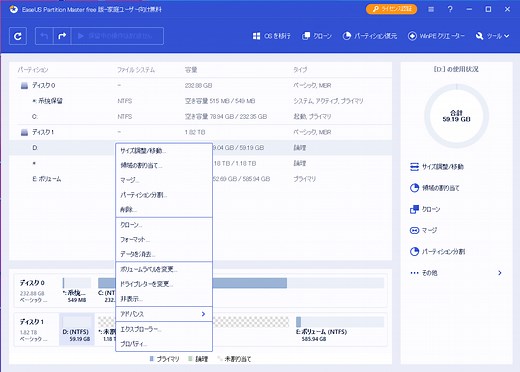Screen dimensions: 520x372
Task: Click the パーティション column header
Action: [33, 70]
